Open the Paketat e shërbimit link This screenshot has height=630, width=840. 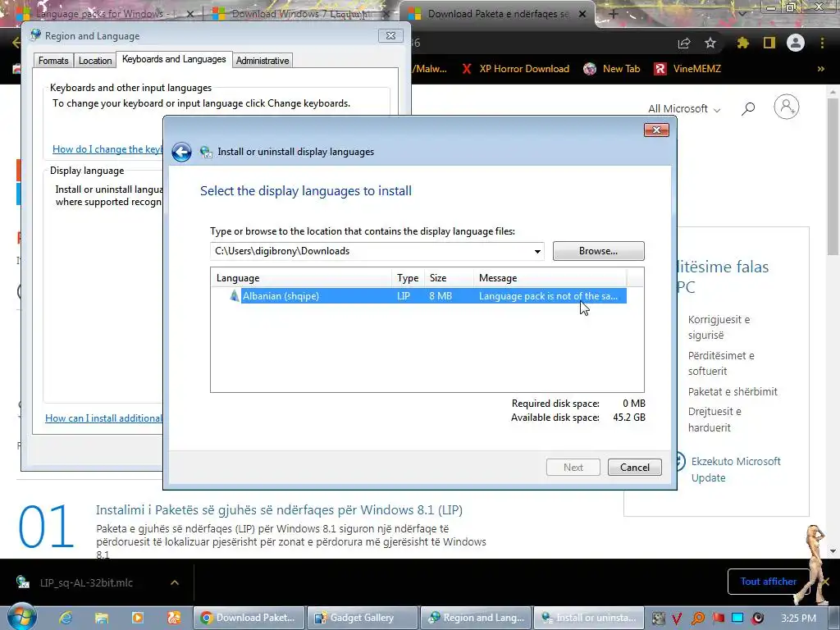click(733, 391)
